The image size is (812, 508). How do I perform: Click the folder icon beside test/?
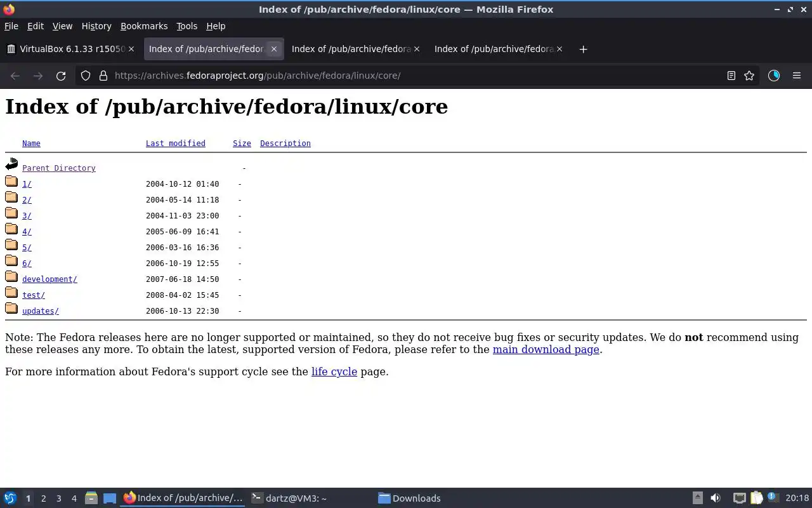(x=11, y=293)
